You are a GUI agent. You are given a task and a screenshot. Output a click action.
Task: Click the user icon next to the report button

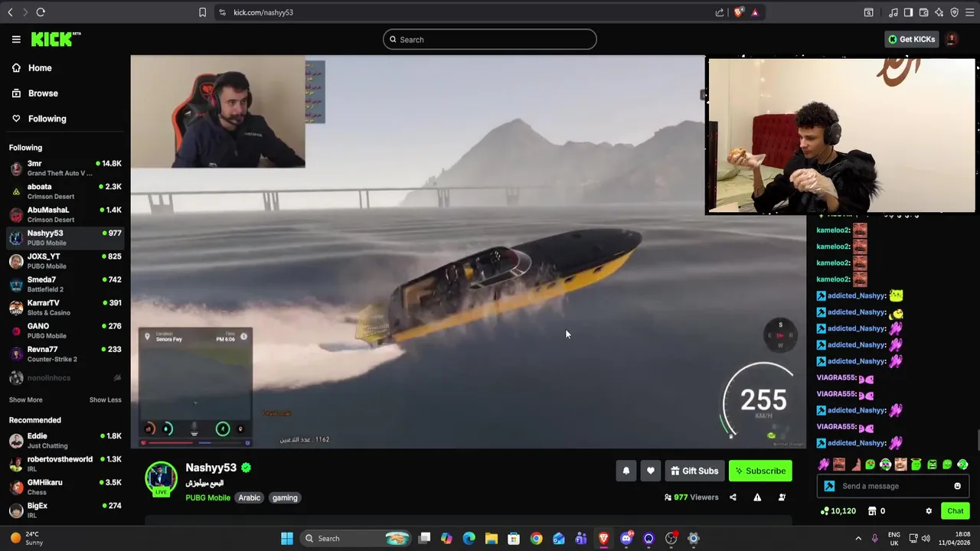tap(782, 497)
